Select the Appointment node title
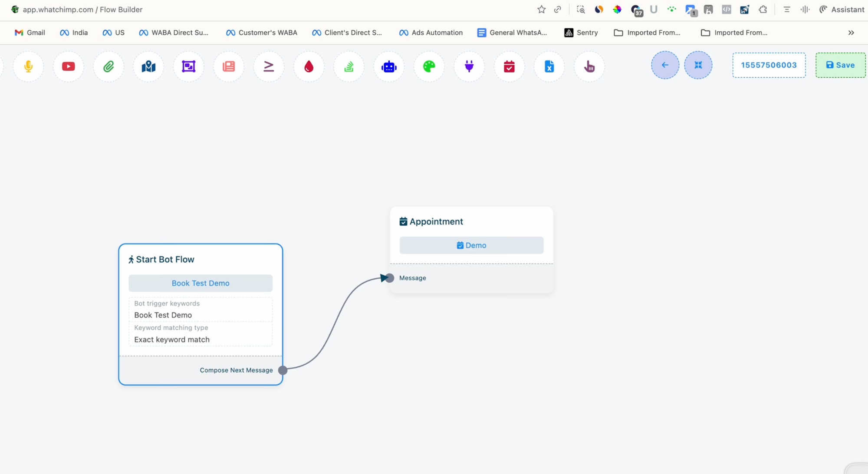 click(431, 221)
